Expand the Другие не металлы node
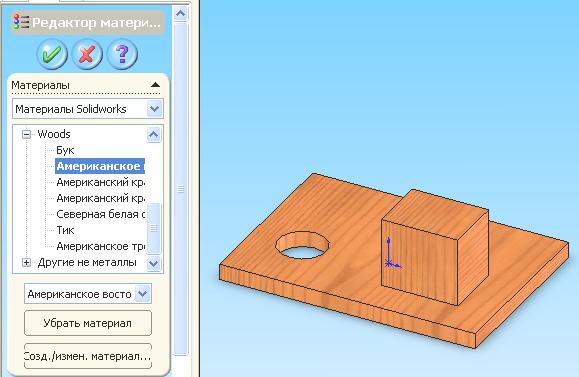 26,263
